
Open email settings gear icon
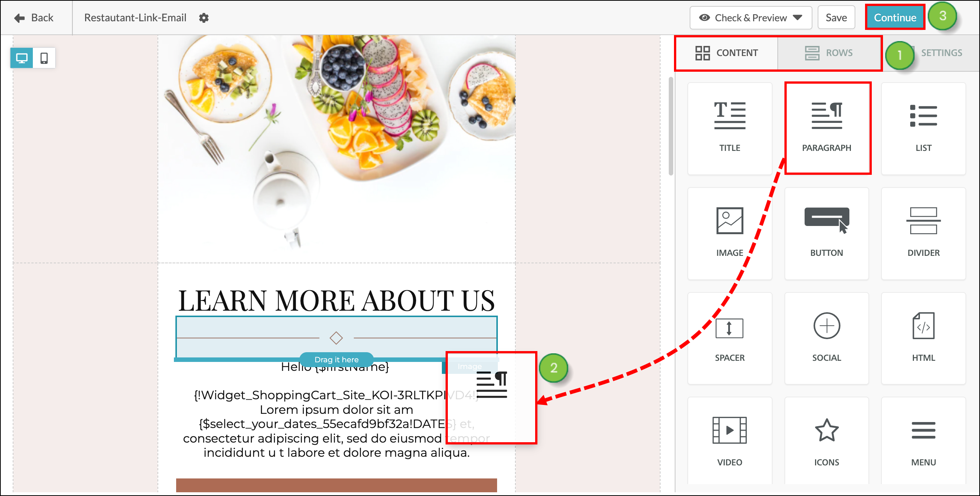point(204,18)
